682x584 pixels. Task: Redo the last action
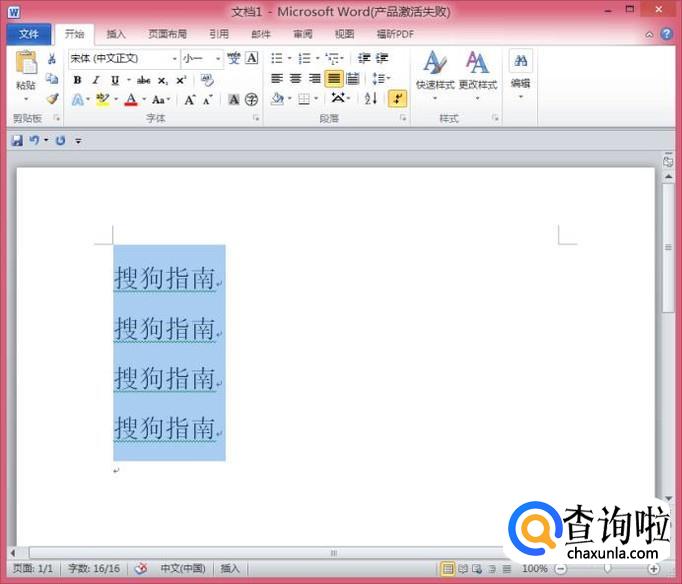pyautogui.click(x=61, y=140)
